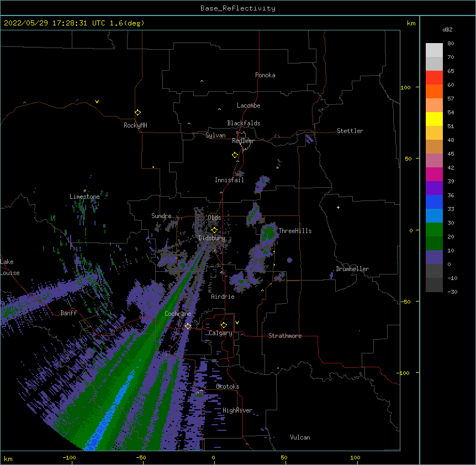Click the Olds town label
476x465 pixels.
(214, 218)
